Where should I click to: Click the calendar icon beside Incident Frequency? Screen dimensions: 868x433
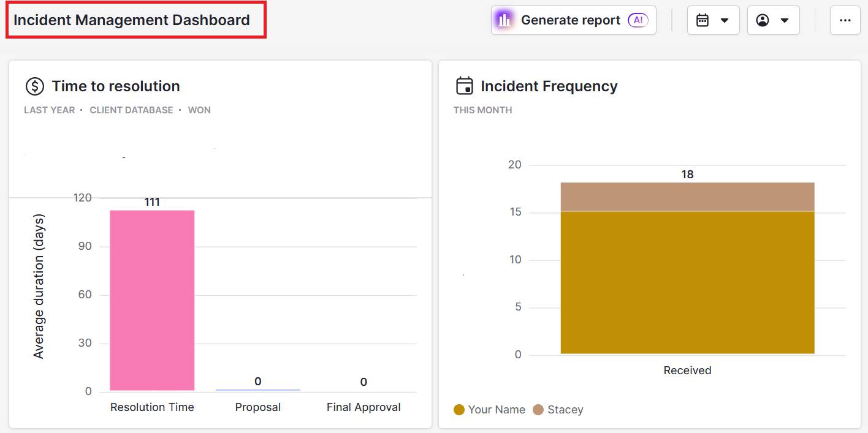pos(463,86)
